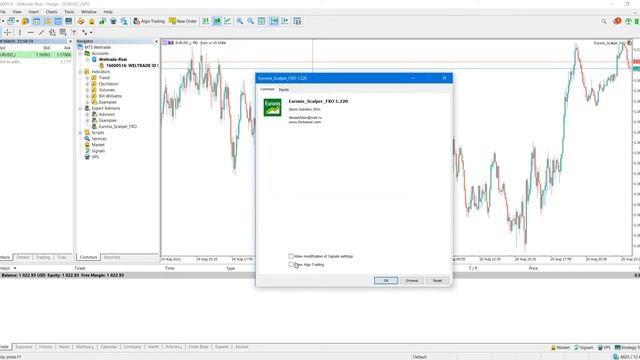The image size is (640, 360).
Task: Select Services in the Navigator tree
Action: (x=99, y=139)
